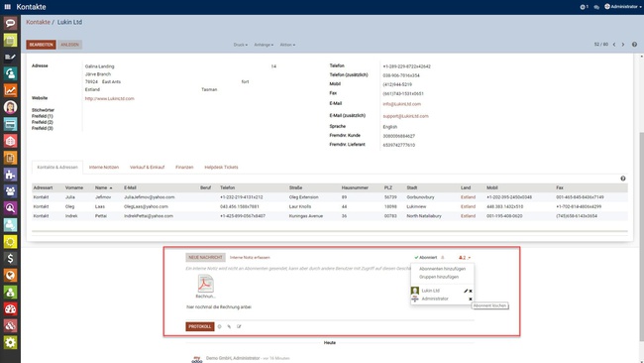Viewport: 644px width, 363px height.
Task: Open the pink links app in sidebar
Action: pos(10,325)
